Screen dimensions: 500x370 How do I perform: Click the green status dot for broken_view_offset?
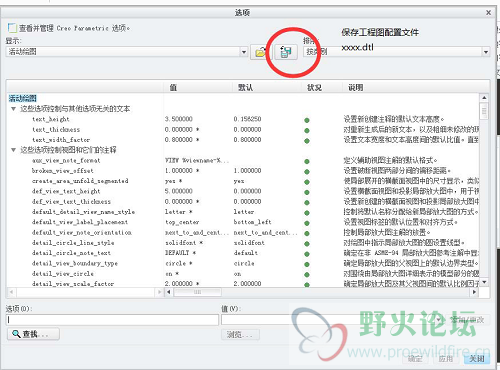[x=307, y=172]
